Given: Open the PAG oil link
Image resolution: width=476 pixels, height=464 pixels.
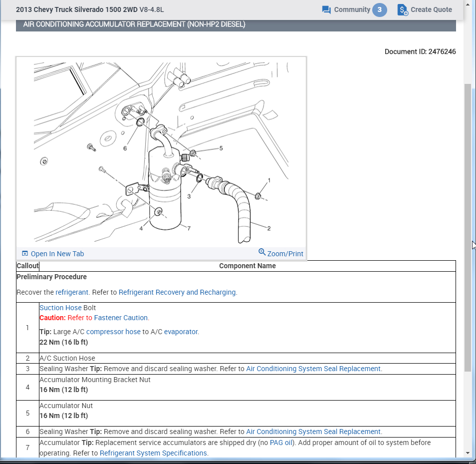Looking at the screenshot, I should coord(281,443).
